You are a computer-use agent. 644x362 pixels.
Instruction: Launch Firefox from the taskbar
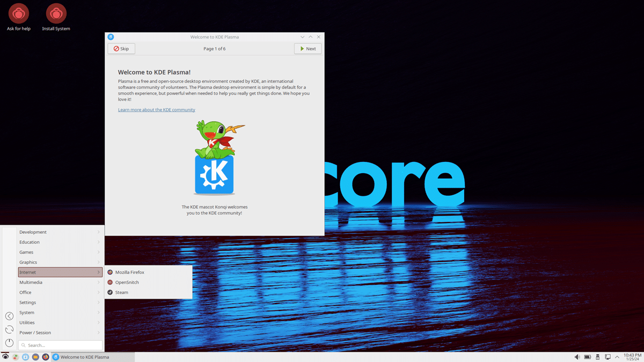46,357
